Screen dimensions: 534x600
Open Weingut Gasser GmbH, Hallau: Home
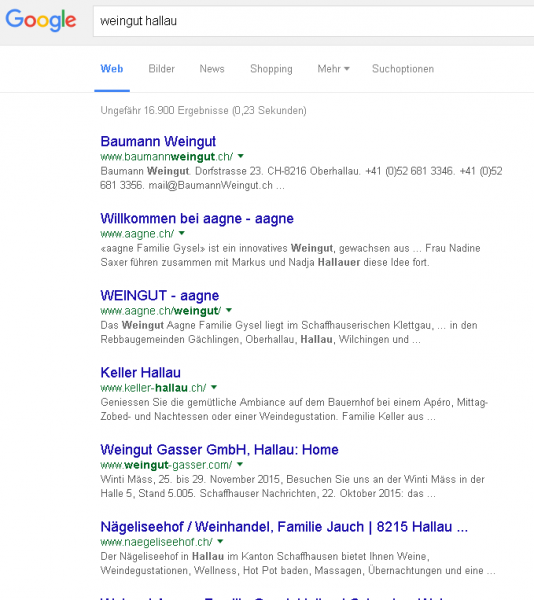click(219, 450)
